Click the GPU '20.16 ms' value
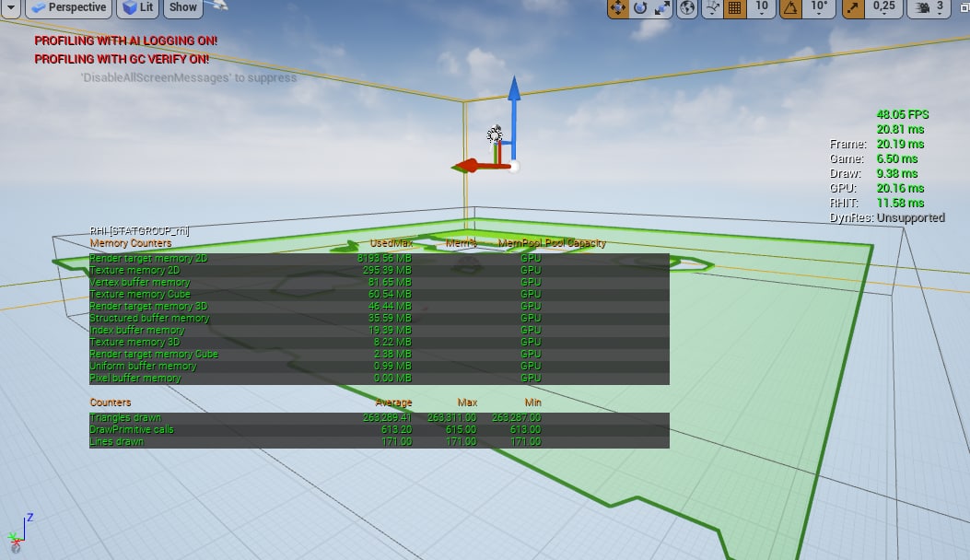This screenshot has width=970, height=560. [900, 189]
